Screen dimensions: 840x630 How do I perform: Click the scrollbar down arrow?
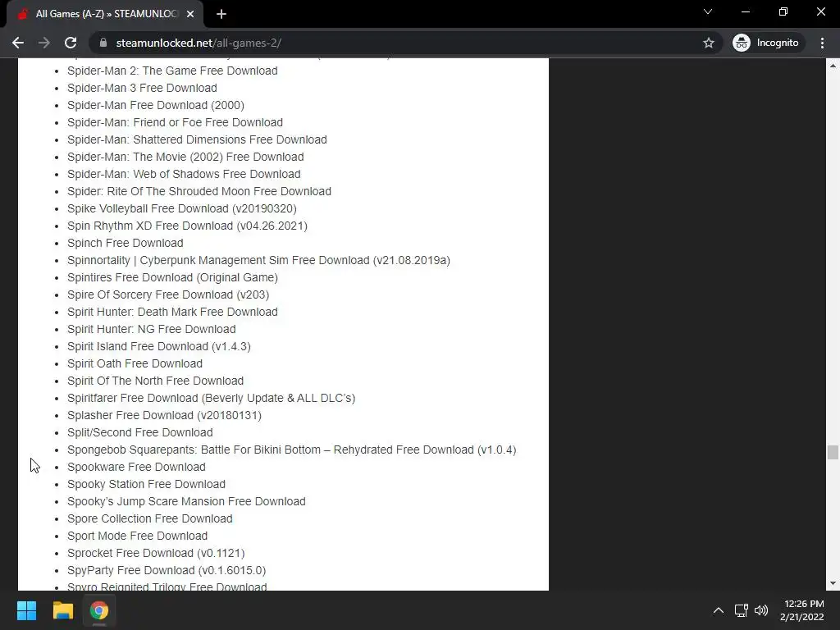(x=833, y=583)
